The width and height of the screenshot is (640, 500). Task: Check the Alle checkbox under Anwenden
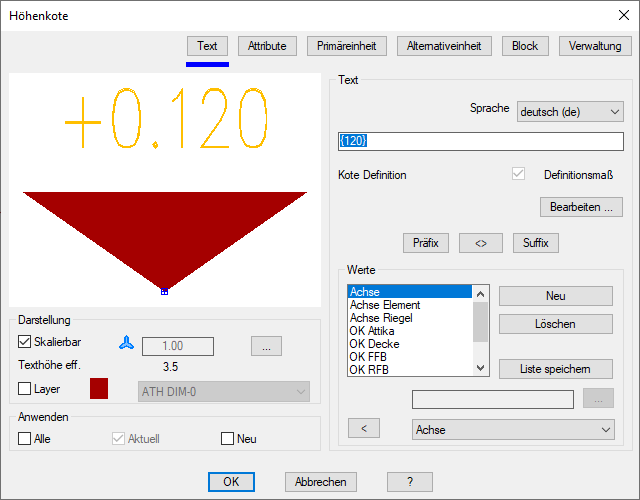[x=26, y=438]
